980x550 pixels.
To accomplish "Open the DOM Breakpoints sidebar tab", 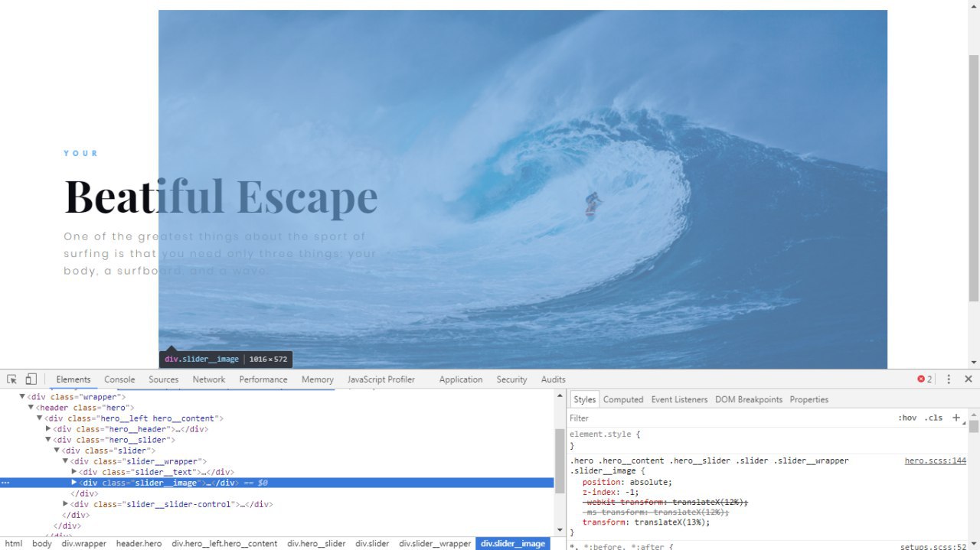I will 749,399.
